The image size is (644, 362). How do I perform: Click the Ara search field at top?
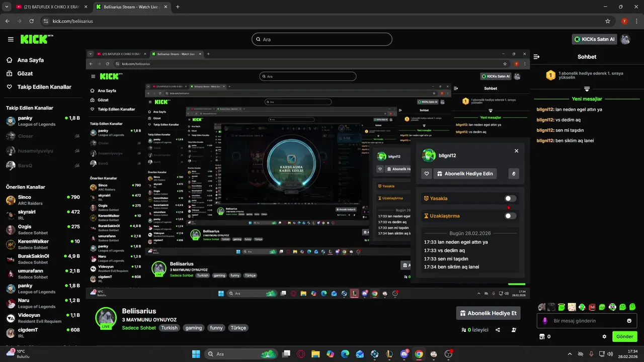tap(322, 39)
